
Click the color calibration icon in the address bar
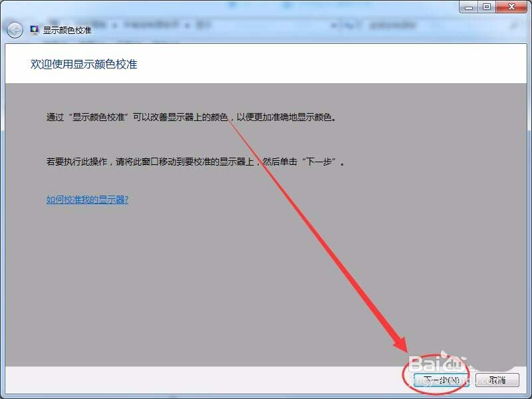(33, 29)
